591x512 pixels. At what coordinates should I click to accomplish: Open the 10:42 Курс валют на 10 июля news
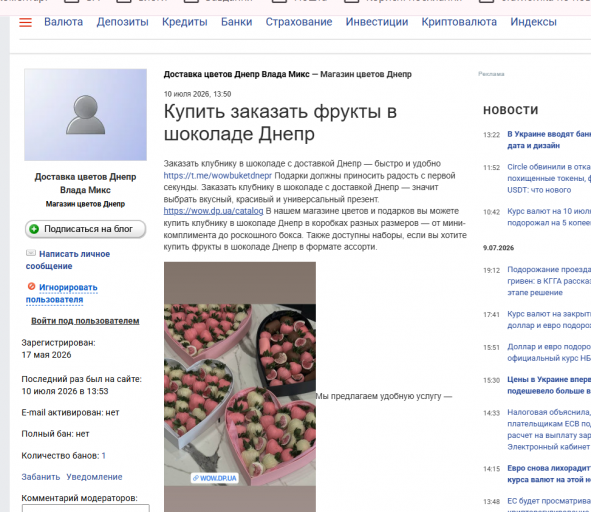pos(549,217)
